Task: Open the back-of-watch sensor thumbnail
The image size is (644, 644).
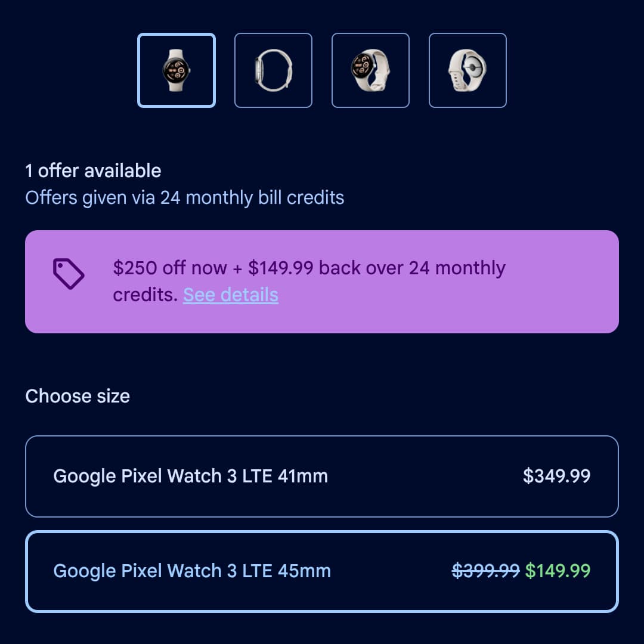Action: [467, 70]
